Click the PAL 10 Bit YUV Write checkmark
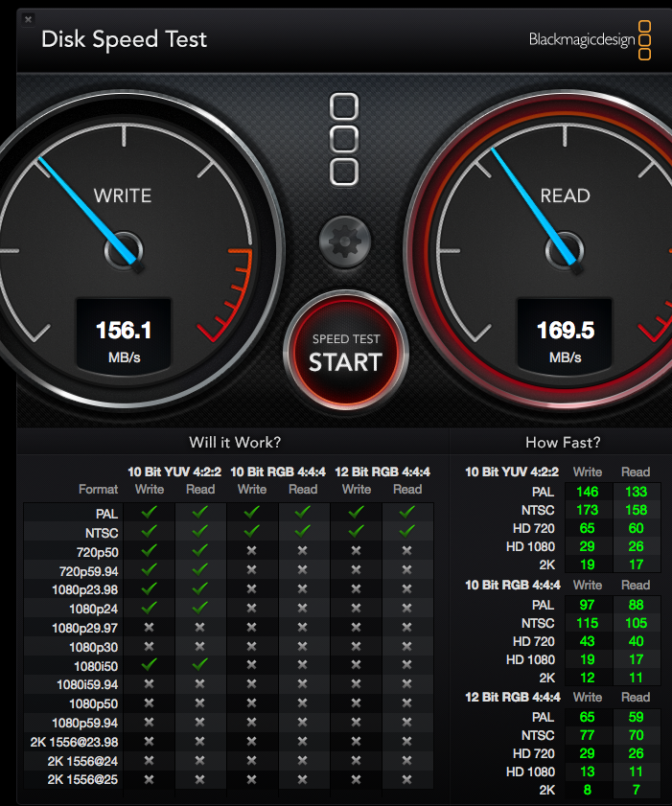Screen dimensions: 672x806 pos(150,512)
